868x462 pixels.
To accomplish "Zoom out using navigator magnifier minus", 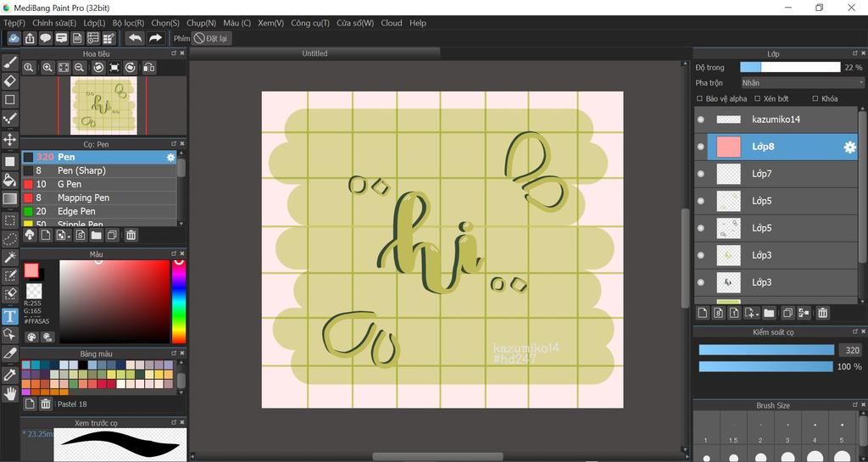I will (79, 68).
